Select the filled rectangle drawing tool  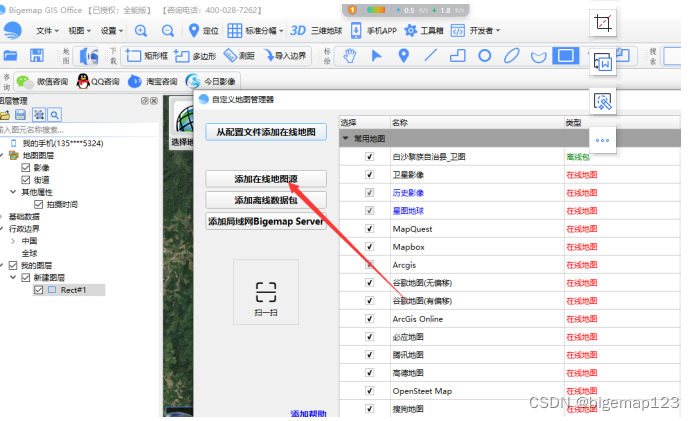[x=566, y=56]
